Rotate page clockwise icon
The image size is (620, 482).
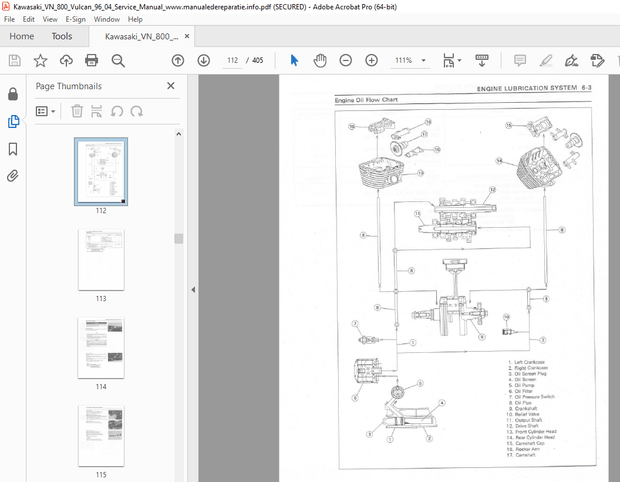tap(137, 111)
